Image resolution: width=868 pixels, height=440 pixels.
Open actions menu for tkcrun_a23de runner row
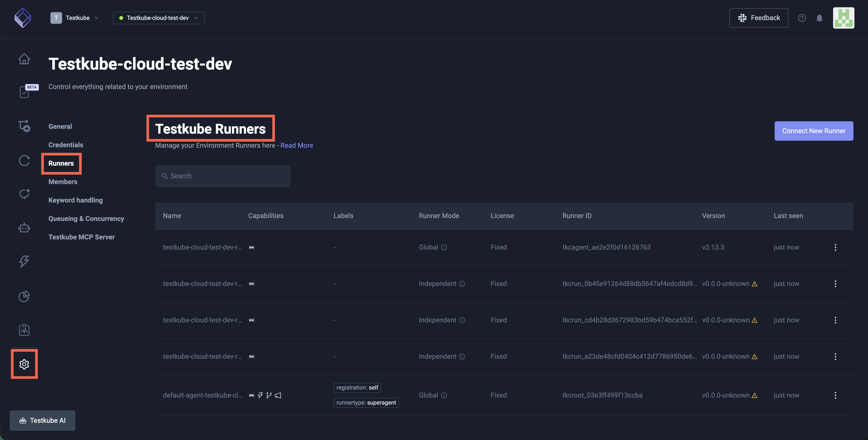click(x=835, y=357)
